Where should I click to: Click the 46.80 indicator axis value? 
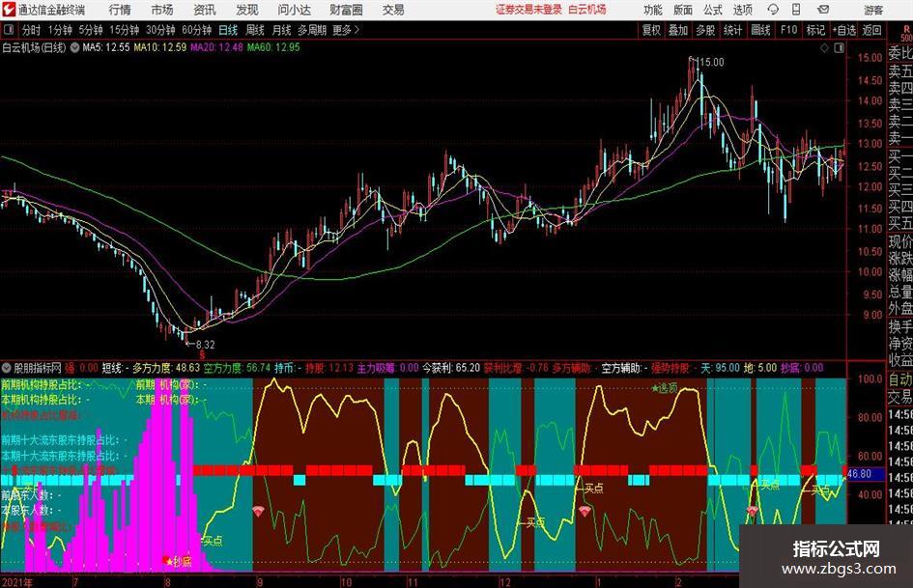pyautogui.click(x=860, y=474)
